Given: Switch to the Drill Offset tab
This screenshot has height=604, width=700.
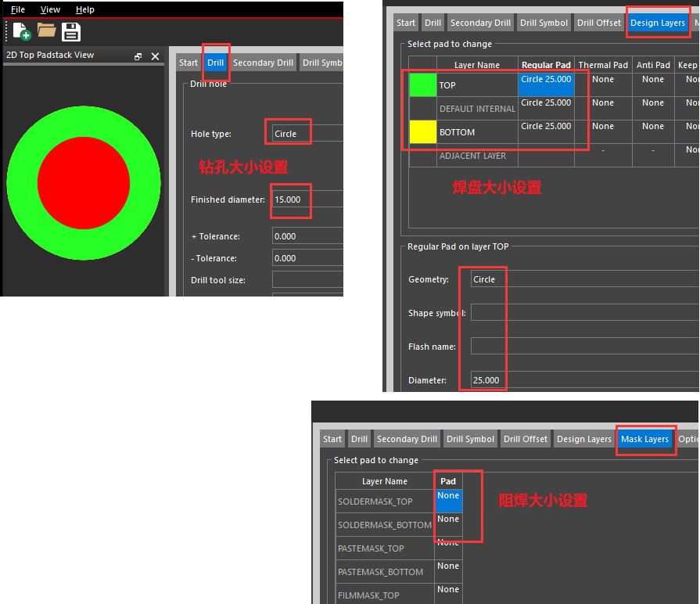Looking at the screenshot, I should (598, 23).
